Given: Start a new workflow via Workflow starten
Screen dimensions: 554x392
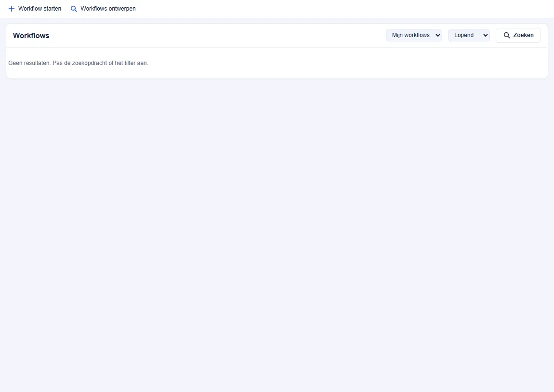Looking at the screenshot, I should (x=35, y=9).
